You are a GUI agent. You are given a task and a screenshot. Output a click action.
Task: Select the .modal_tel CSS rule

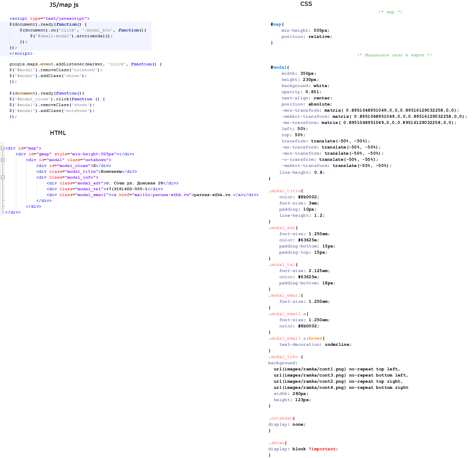[283, 264]
